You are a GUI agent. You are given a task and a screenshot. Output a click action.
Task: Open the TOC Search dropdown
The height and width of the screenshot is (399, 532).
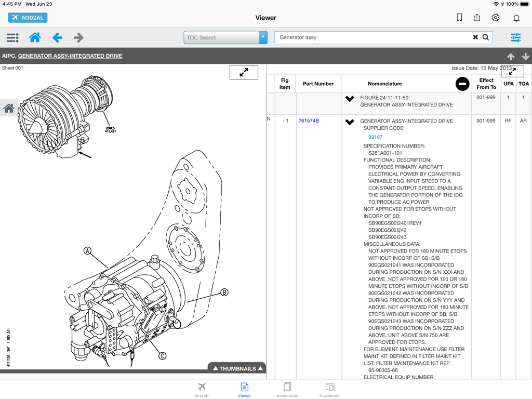264,37
